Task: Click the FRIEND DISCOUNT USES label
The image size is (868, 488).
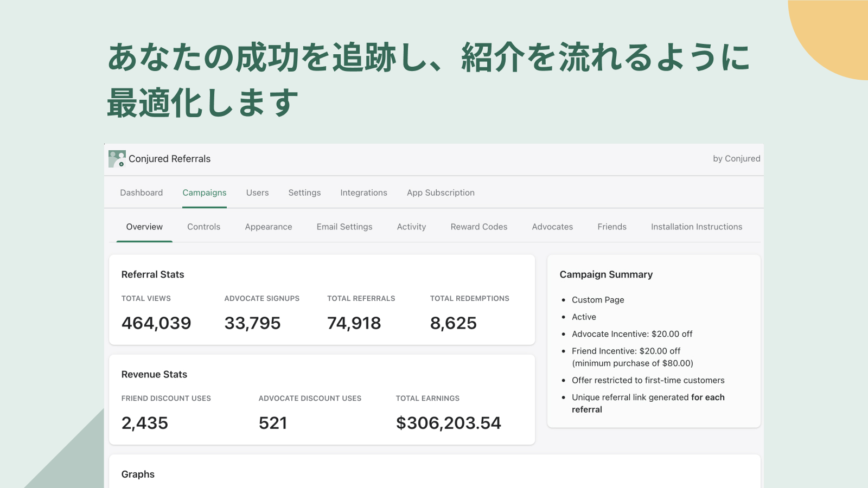Action: point(166,398)
